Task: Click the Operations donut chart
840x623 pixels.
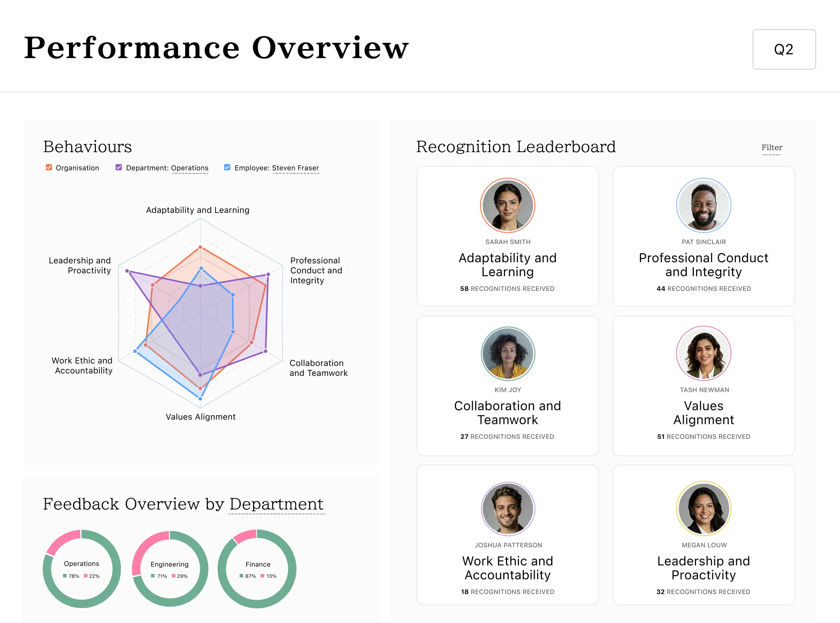Action: (82, 569)
